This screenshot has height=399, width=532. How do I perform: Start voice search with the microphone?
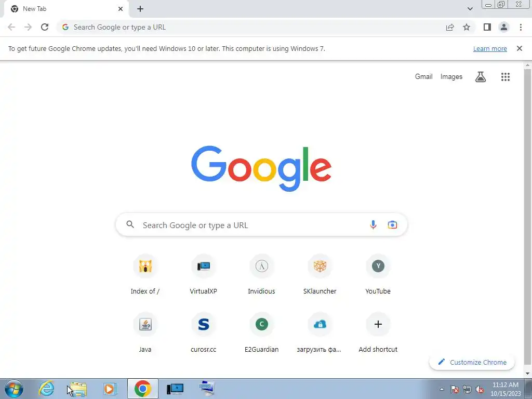click(373, 224)
